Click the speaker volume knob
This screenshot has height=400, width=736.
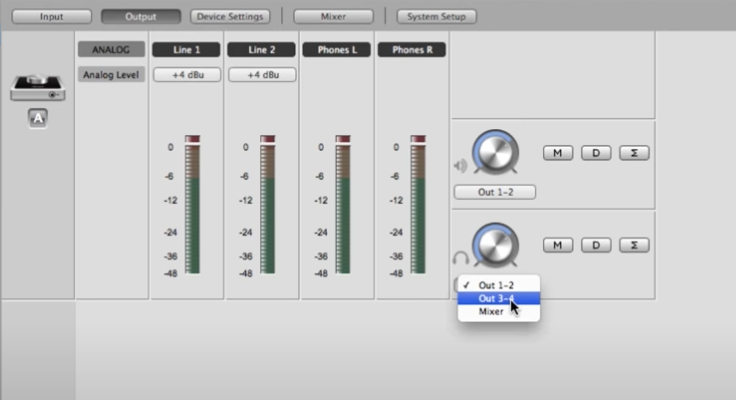click(495, 152)
